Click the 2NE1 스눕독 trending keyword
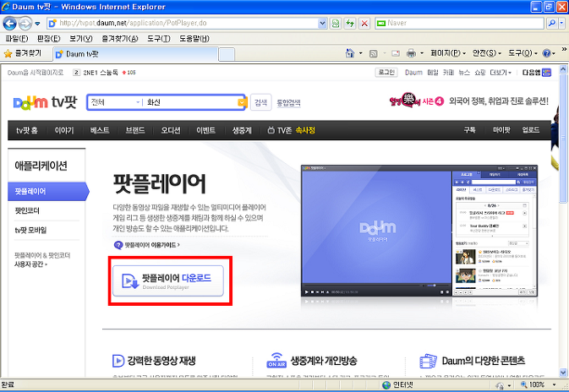This screenshot has height=392, width=569. (101, 73)
